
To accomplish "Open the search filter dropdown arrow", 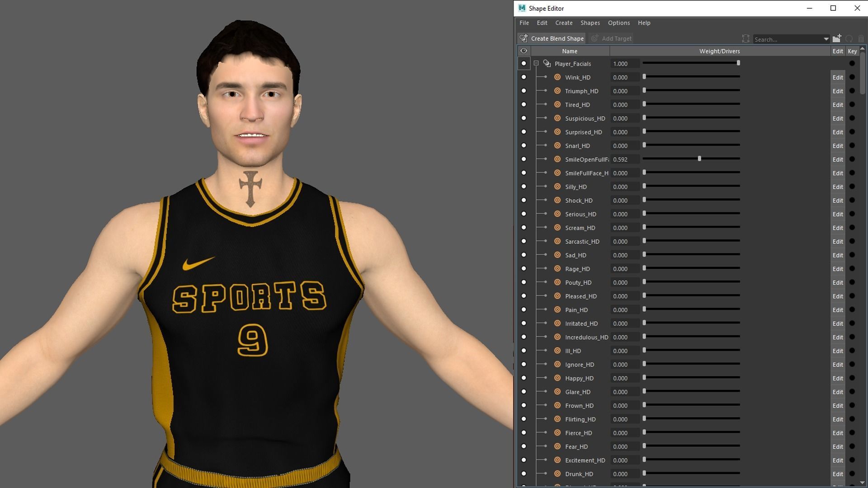I will pos(826,39).
